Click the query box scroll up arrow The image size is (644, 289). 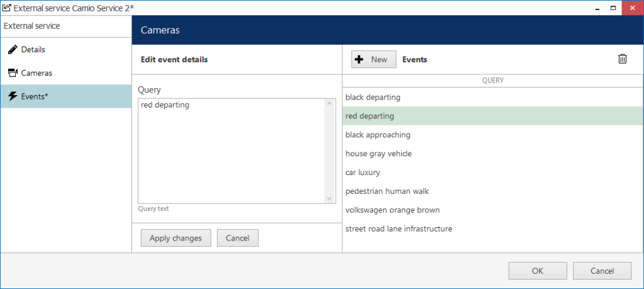[329, 103]
